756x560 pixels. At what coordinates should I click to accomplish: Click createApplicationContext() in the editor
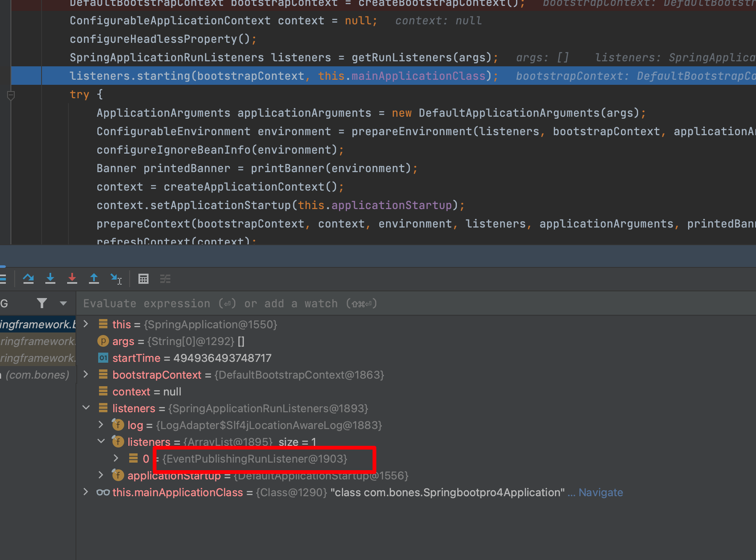pos(250,187)
